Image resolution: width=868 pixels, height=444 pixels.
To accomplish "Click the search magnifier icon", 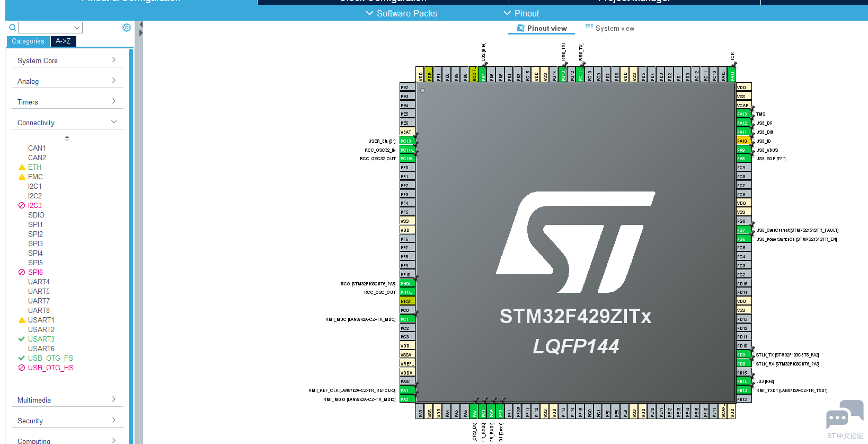I will [x=13, y=28].
